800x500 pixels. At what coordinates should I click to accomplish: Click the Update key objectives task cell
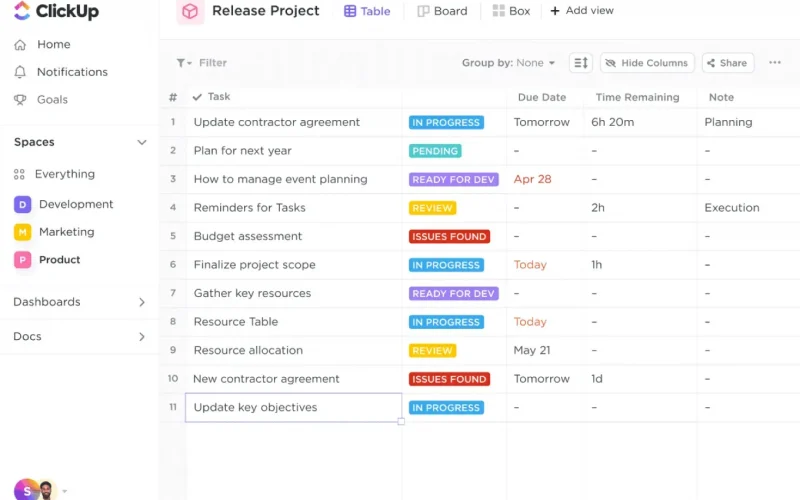293,408
